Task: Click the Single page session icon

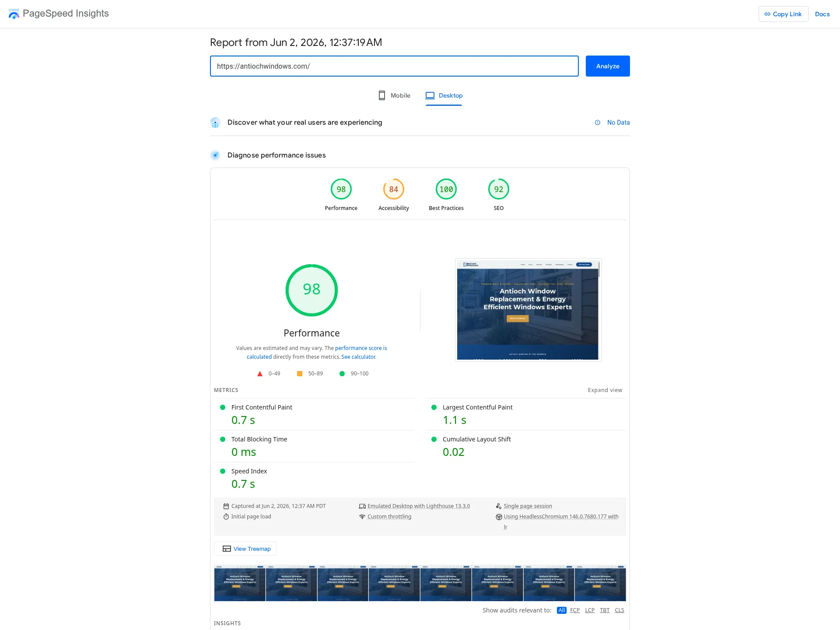Action: coord(499,506)
